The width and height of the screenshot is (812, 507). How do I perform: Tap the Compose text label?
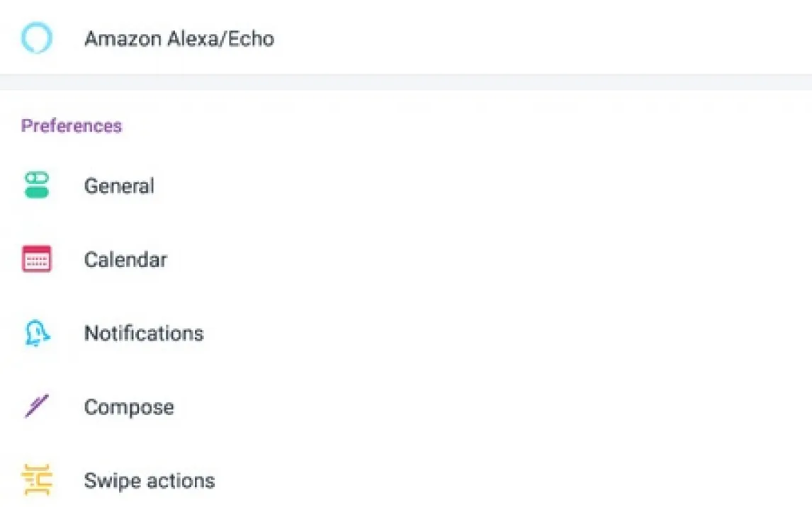pyautogui.click(x=129, y=407)
